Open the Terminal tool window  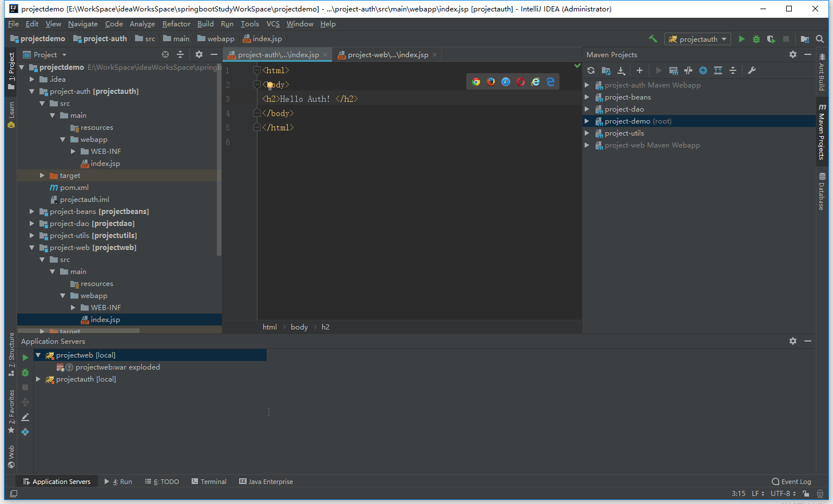coord(209,482)
